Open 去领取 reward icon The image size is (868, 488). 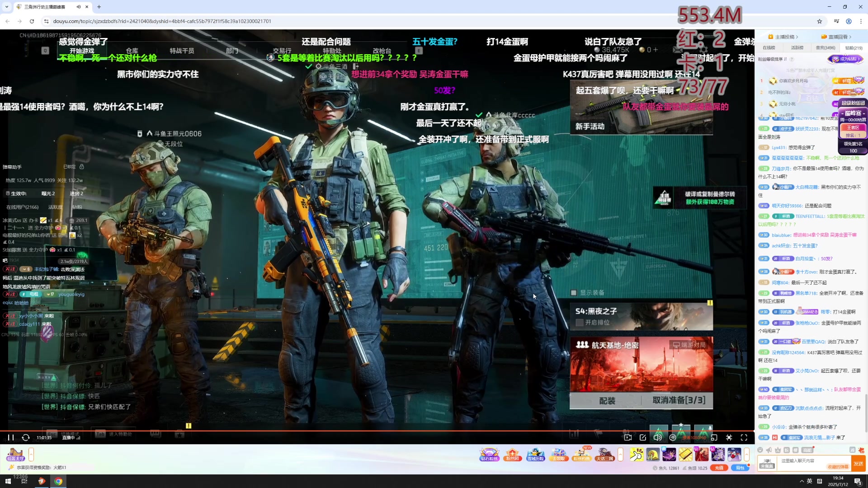click(x=559, y=455)
